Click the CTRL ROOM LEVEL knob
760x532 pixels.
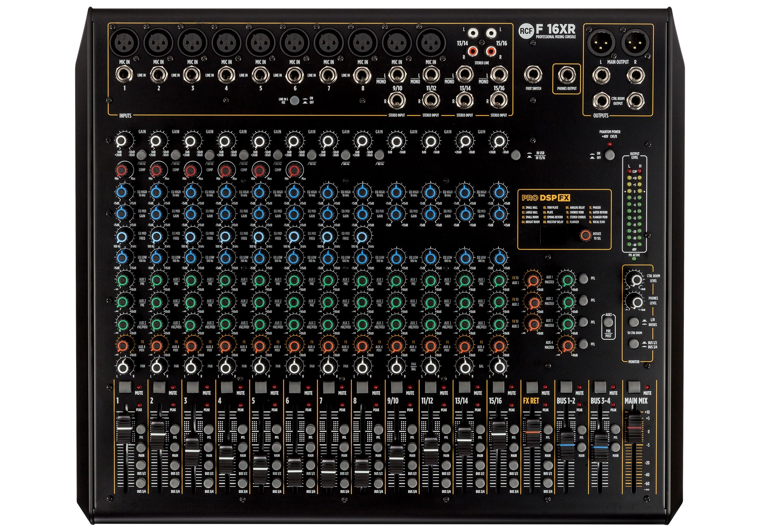pyautogui.click(x=635, y=279)
